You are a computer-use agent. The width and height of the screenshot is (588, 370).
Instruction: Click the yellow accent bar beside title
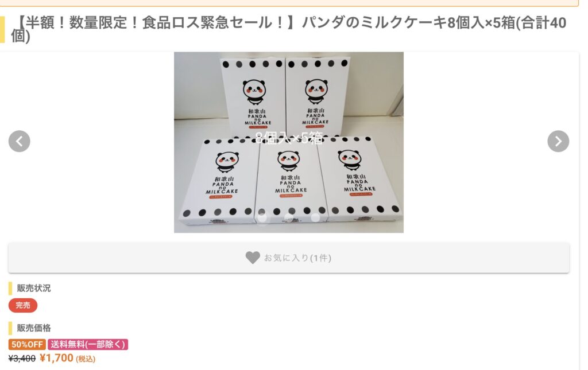click(x=2, y=29)
